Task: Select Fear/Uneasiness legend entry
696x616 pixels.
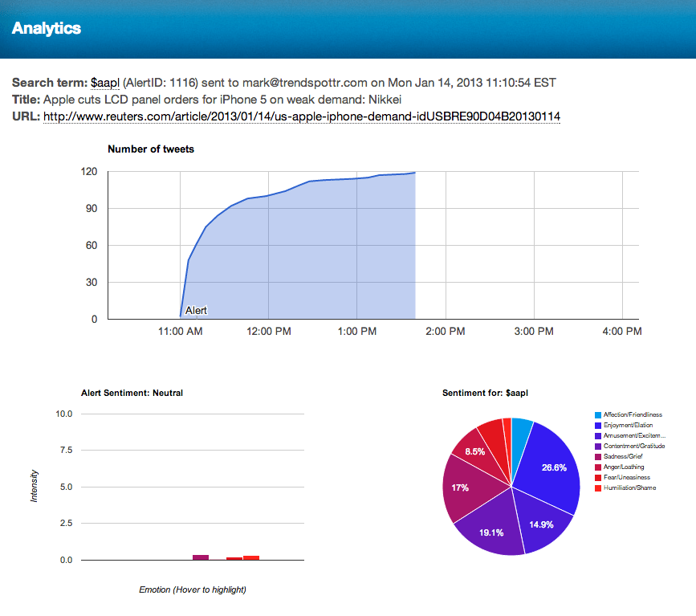Action: point(625,477)
